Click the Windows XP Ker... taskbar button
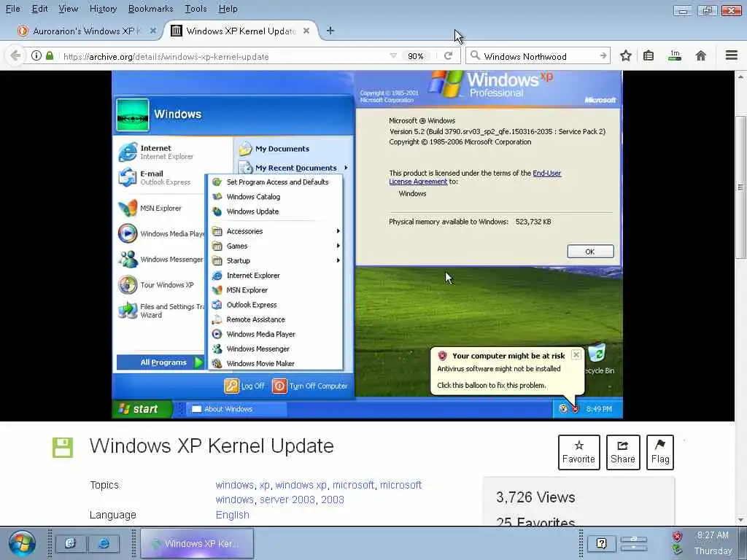This screenshot has height=560, width=747. pyautogui.click(x=197, y=543)
